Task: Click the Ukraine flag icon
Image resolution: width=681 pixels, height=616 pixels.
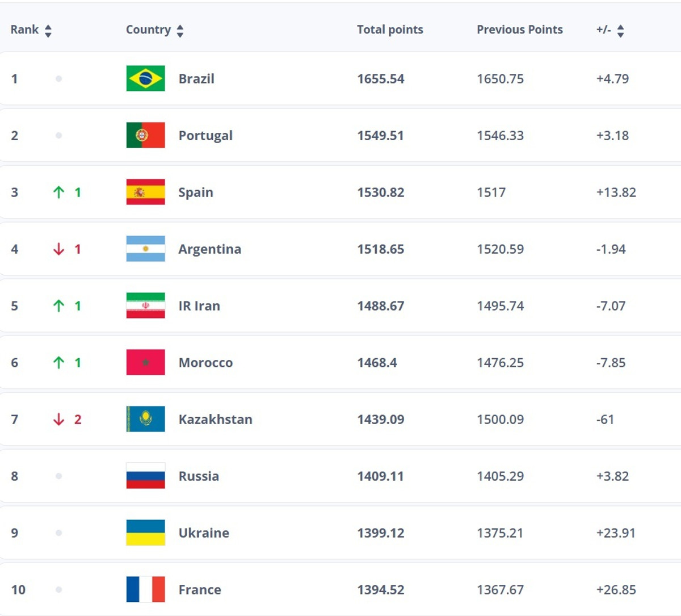Action: click(145, 533)
